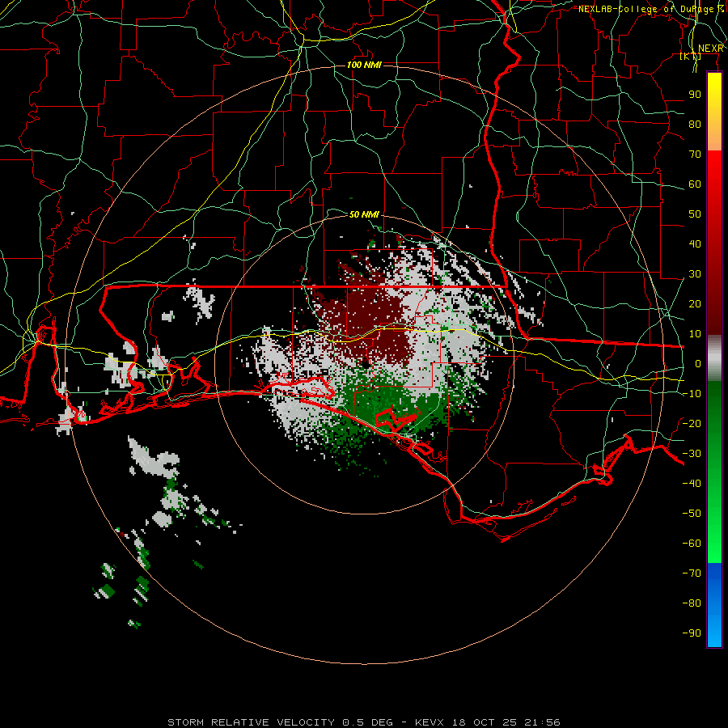Screen dimensions: 728x728
Task: Click the -50 value on velocity scale
Action: coord(692,514)
